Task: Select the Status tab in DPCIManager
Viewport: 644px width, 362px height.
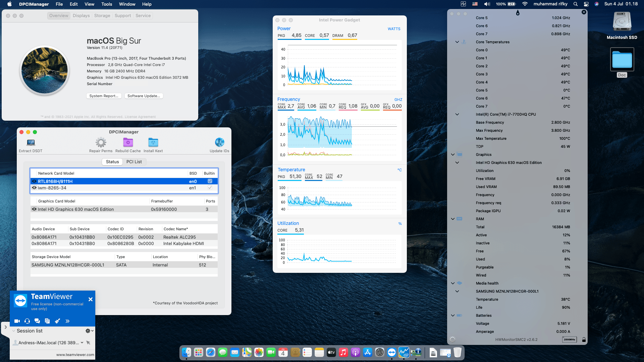Action: click(112, 162)
